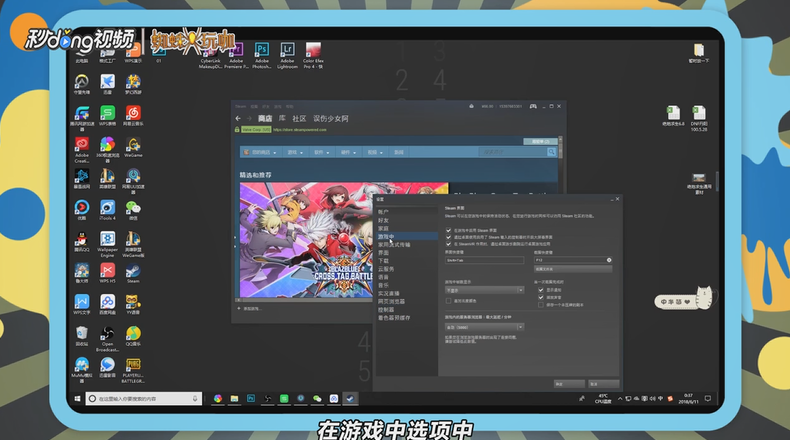790x440 pixels.
Task: Open the 库 tab in Steam window
Action: coord(282,118)
